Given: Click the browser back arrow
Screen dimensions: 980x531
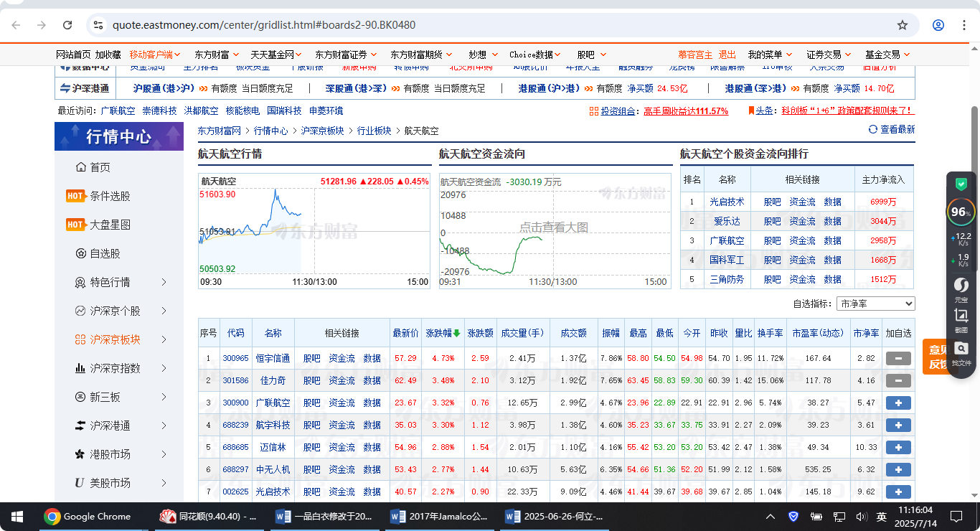Looking at the screenshot, I should coord(16,25).
